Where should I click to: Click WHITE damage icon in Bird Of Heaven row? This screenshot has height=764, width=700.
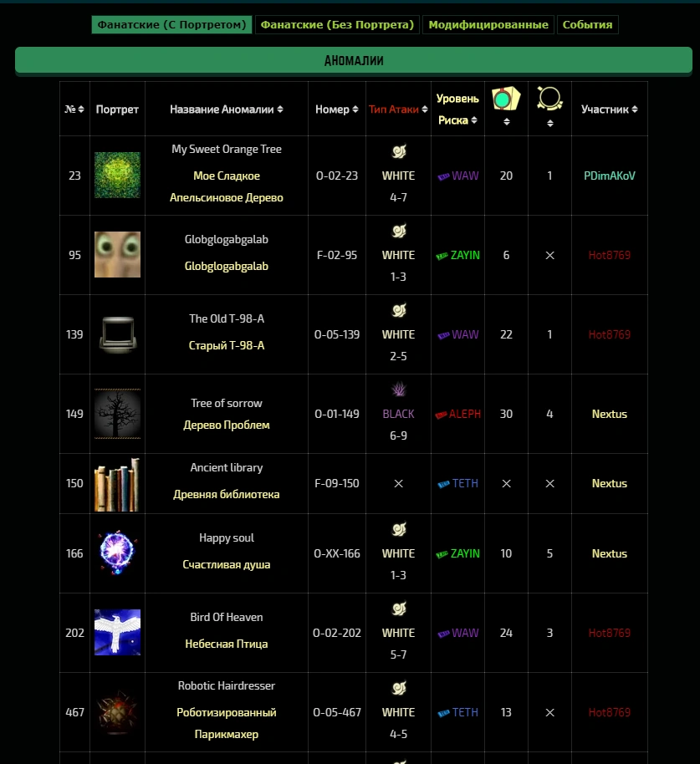click(x=399, y=609)
